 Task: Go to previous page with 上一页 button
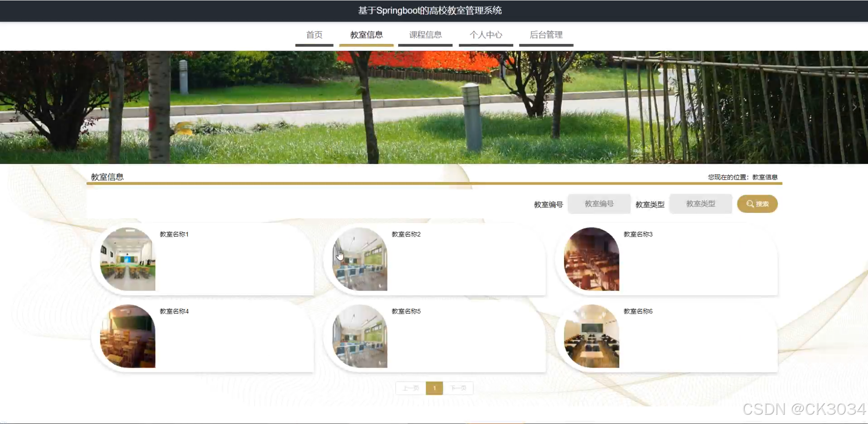point(410,388)
